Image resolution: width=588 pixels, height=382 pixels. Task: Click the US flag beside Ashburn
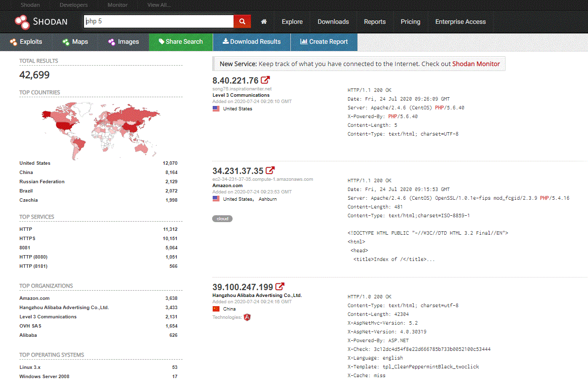coord(216,199)
